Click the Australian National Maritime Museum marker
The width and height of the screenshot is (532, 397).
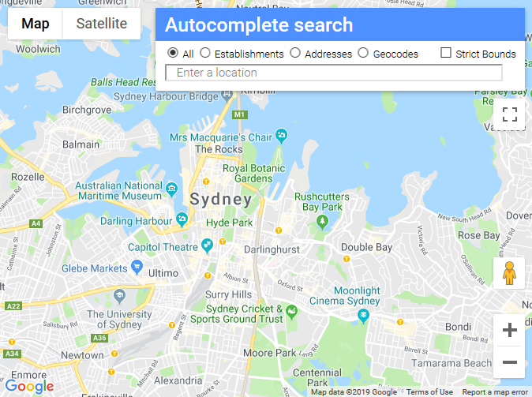click(x=172, y=189)
